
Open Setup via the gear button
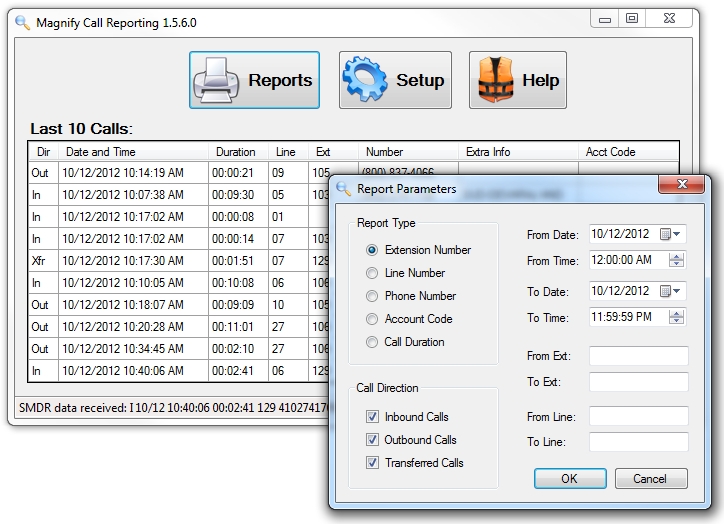click(395, 80)
